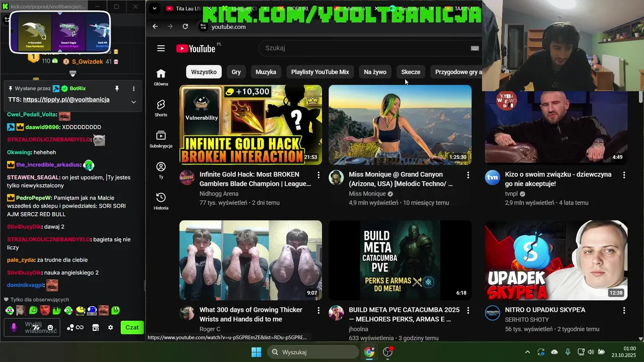Open SERHITO SHOTY channel avatar

(x=493, y=313)
